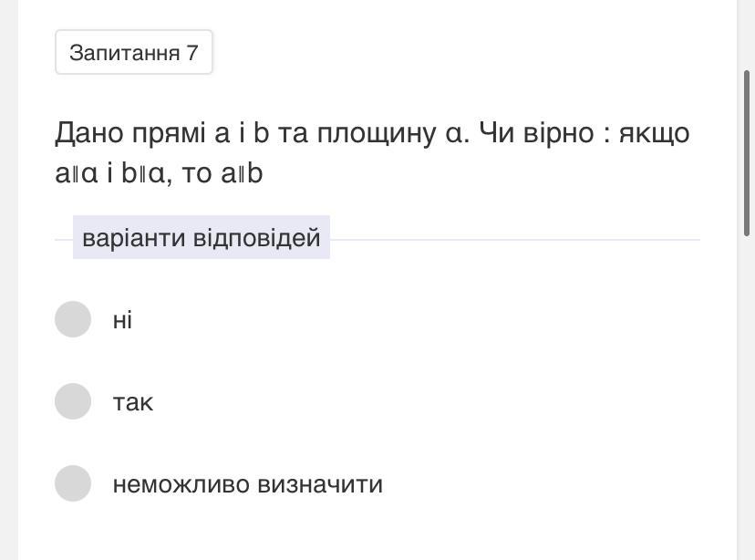Click the "Запитання 7" badge
755x560 pixels.
(x=134, y=53)
